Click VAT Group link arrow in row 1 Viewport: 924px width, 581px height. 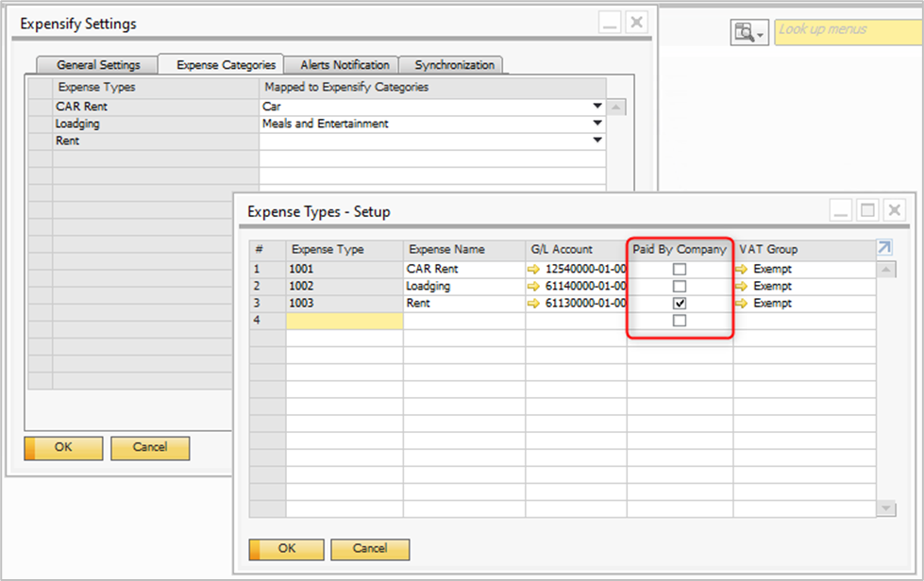[742, 270]
